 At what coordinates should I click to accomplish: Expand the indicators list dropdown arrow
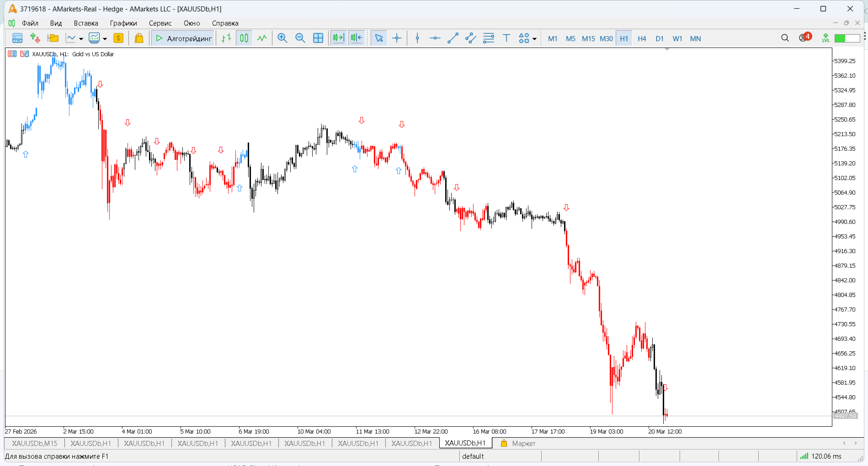pos(105,39)
